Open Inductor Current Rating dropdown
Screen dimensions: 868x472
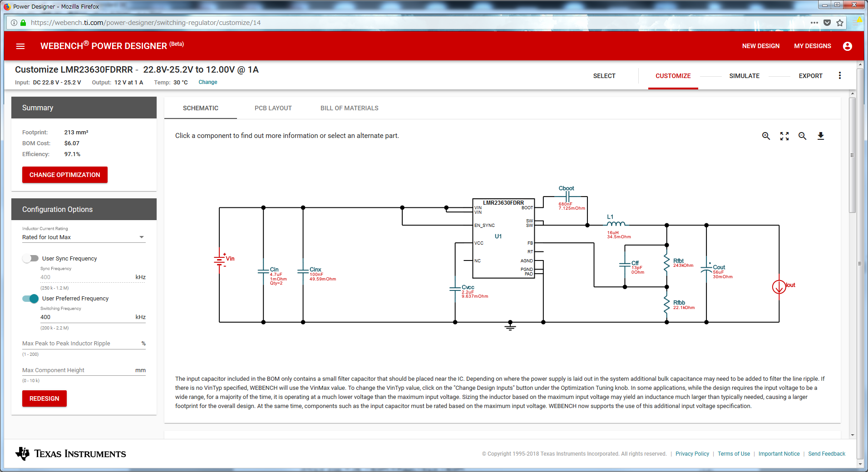click(84, 237)
